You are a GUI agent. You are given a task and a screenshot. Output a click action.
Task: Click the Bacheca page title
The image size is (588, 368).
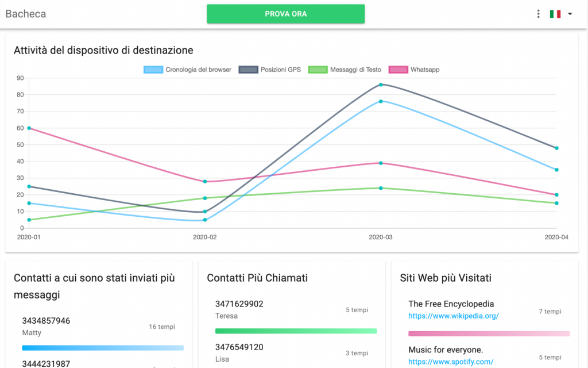tap(26, 14)
